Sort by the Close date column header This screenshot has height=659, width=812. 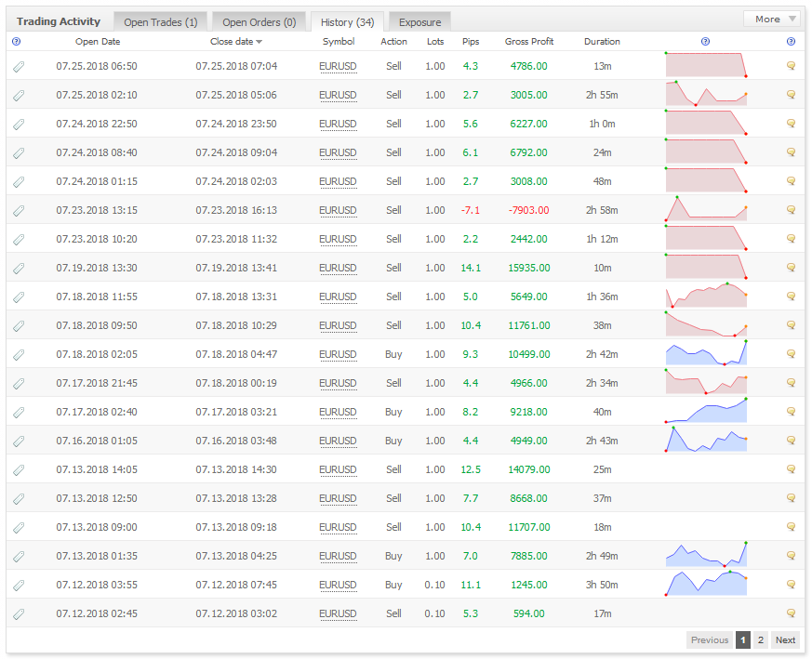(235, 42)
